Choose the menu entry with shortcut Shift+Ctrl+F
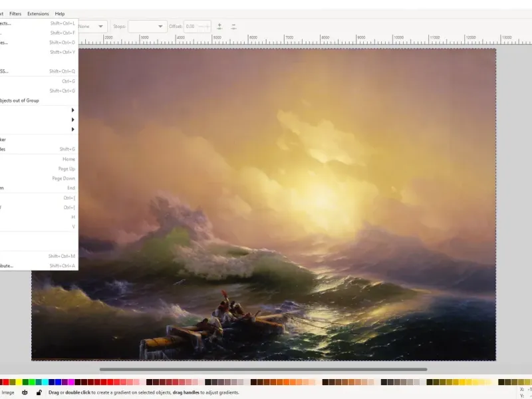 [39, 33]
